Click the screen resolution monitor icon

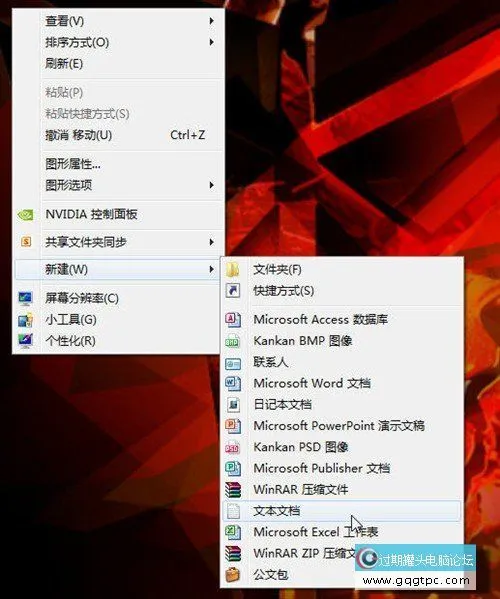point(26,298)
